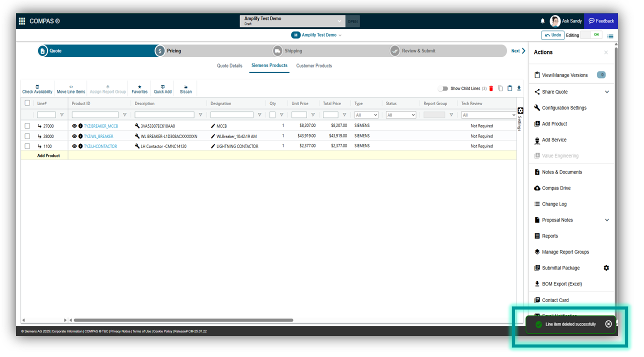Image resolution: width=644 pixels, height=357 pixels.
Task: Check the box for line 28000
Action: pos(27,136)
